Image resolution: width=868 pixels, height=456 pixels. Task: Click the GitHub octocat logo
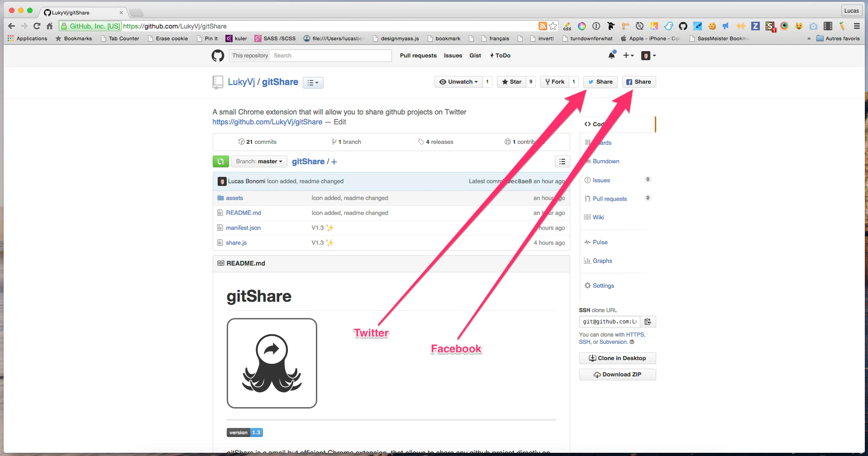[x=218, y=55]
